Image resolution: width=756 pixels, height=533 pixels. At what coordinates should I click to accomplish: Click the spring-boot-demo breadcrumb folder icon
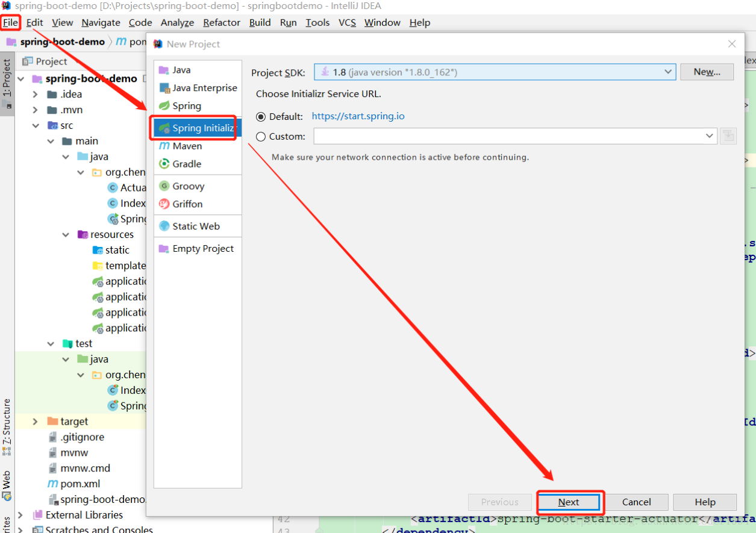tap(11, 42)
